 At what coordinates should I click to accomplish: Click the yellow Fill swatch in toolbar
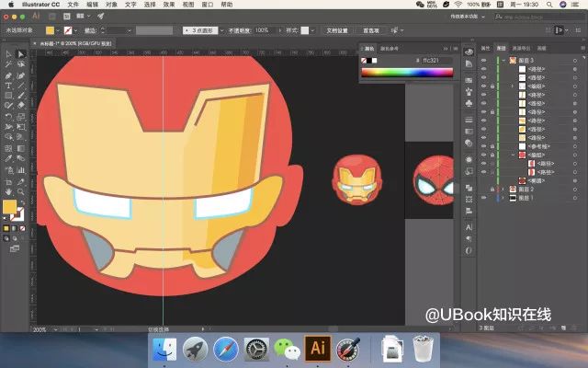coord(9,207)
